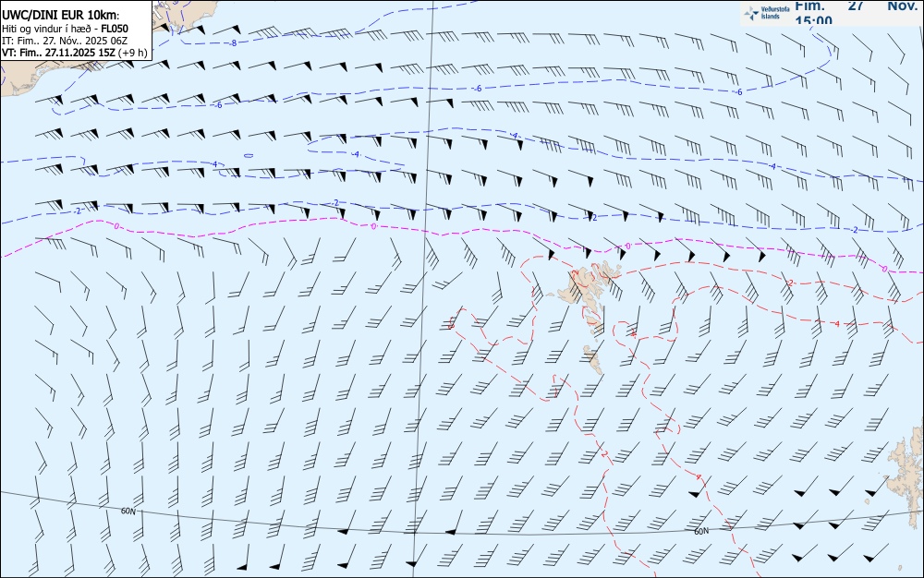The height and width of the screenshot is (578, 924).
Task: Select the 'UWC/DINI EUR 10km:' title text
Action: pos(61,16)
